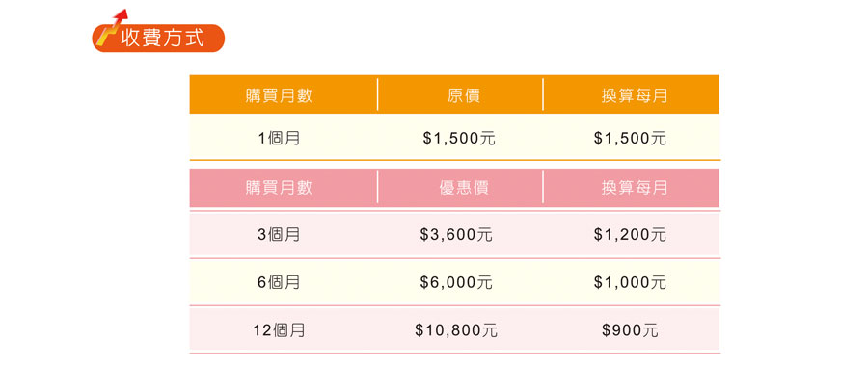Click the $3,600元 discount price
The image size is (868, 367).
pyautogui.click(x=457, y=234)
